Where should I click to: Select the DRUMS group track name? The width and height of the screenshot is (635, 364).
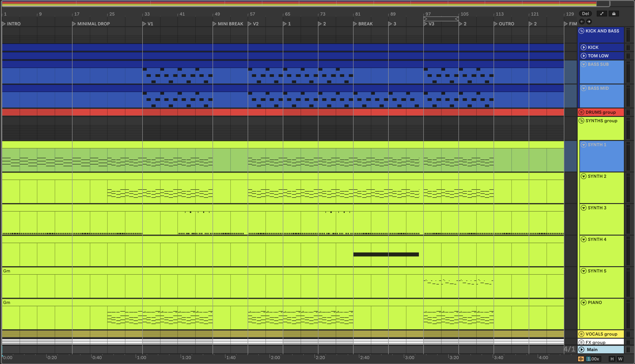point(601,112)
